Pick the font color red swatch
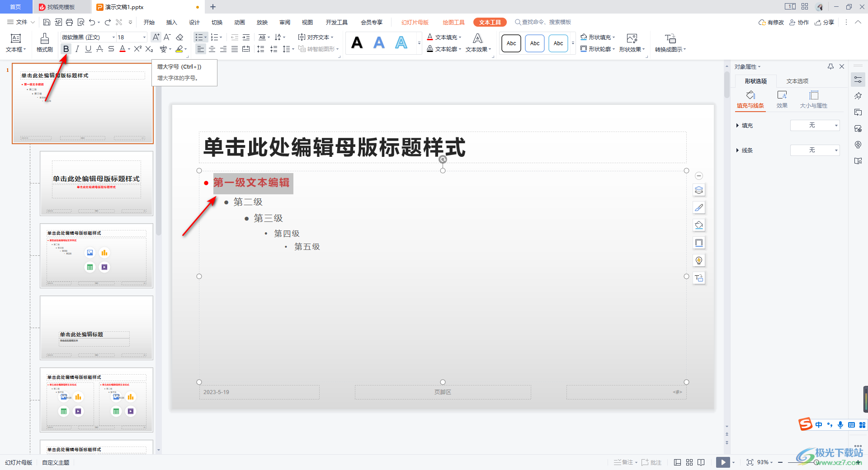 coord(123,49)
